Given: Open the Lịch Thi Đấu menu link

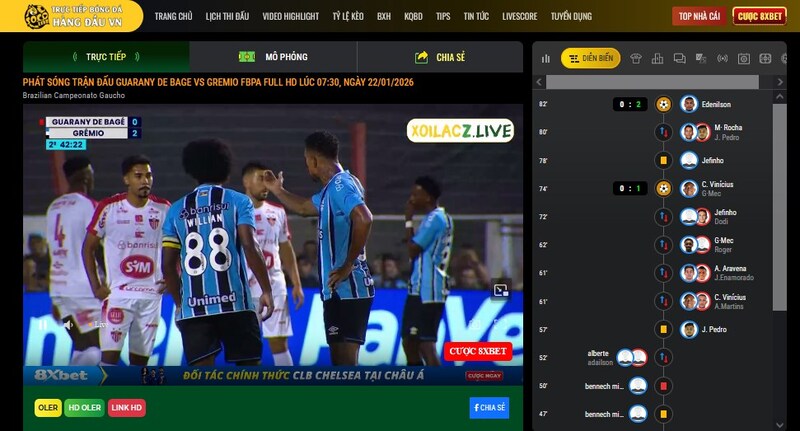Looking at the screenshot, I should (x=227, y=16).
